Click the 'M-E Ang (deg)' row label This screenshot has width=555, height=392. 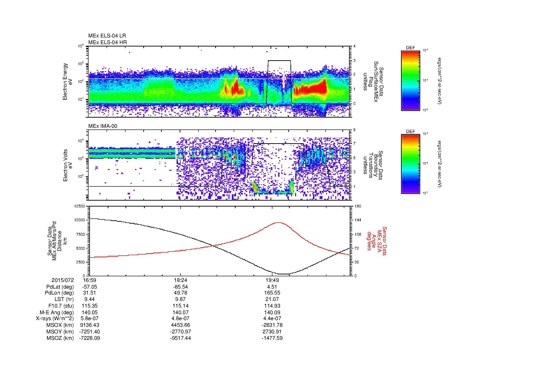[56, 312]
